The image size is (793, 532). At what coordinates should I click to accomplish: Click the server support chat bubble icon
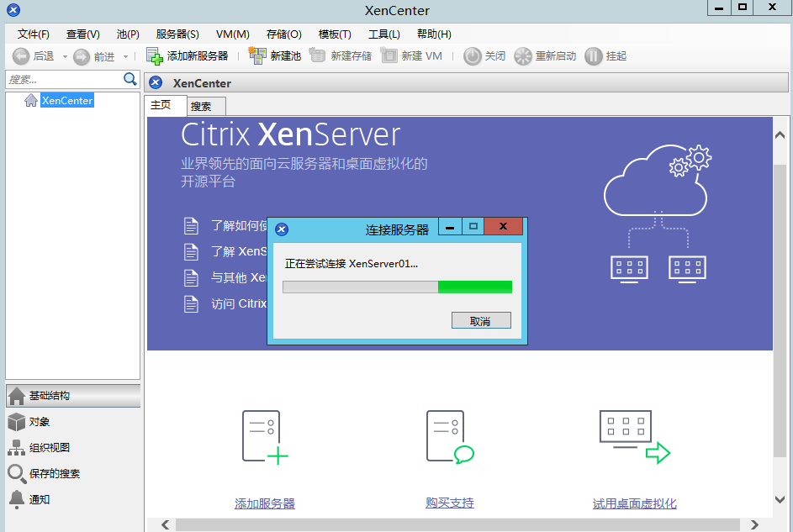(450, 437)
